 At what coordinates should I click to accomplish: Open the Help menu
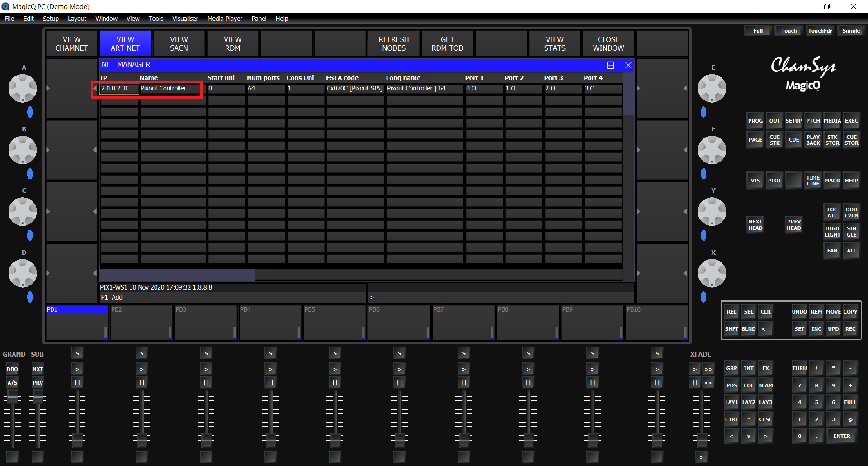(x=282, y=19)
